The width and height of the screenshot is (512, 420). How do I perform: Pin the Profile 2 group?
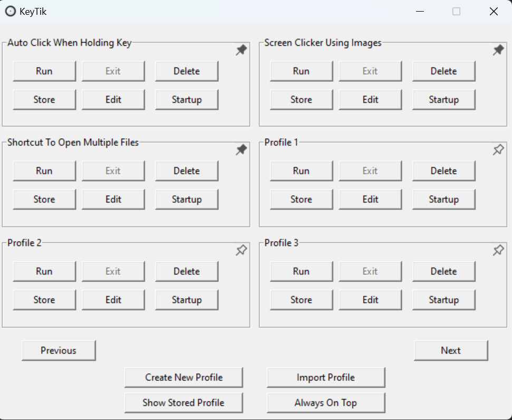click(x=241, y=251)
